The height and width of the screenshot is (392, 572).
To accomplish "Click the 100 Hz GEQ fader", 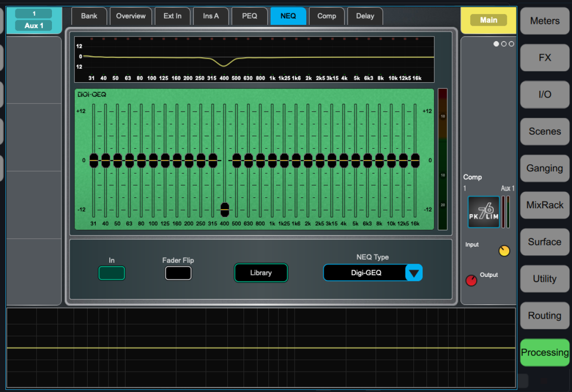I will click(x=153, y=160).
